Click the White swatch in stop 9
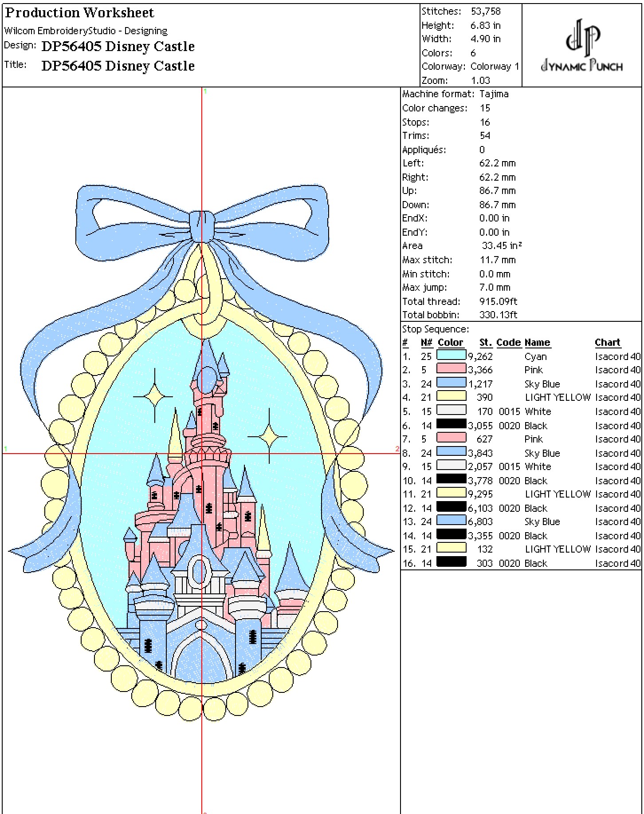This screenshot has height=814, width=644. [451, 465]
